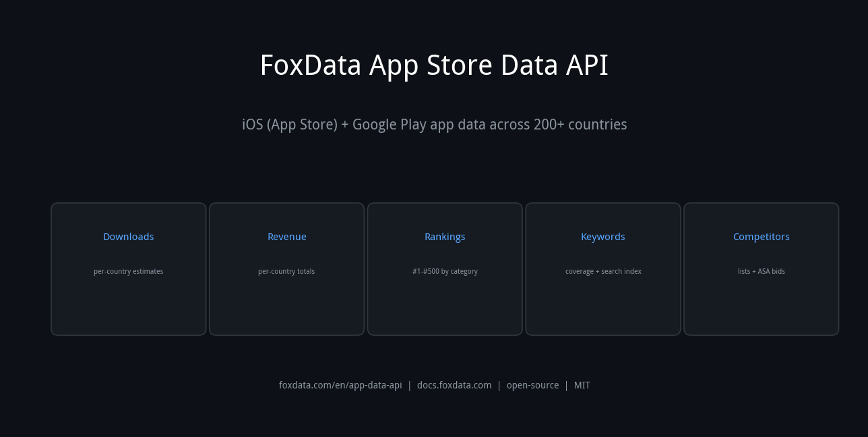Click the 'coverage + search index' text
This screenshot has height=437, width=868.
[x=603, y=271]
